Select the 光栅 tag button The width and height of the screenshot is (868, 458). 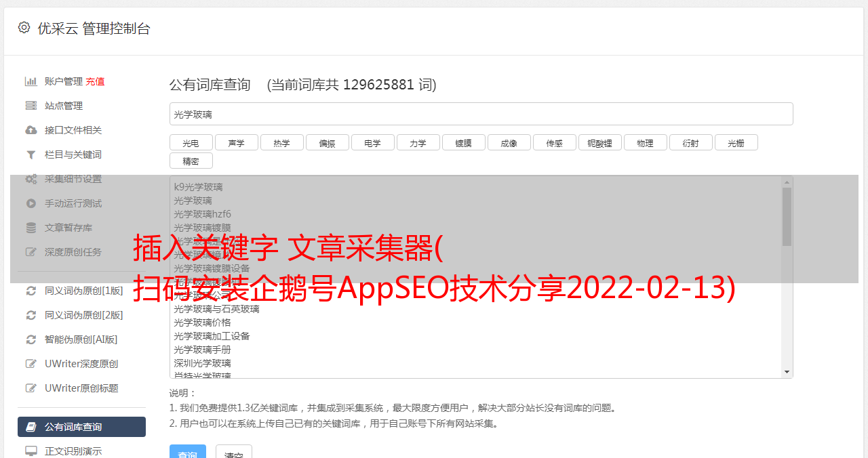coord(736,142)
